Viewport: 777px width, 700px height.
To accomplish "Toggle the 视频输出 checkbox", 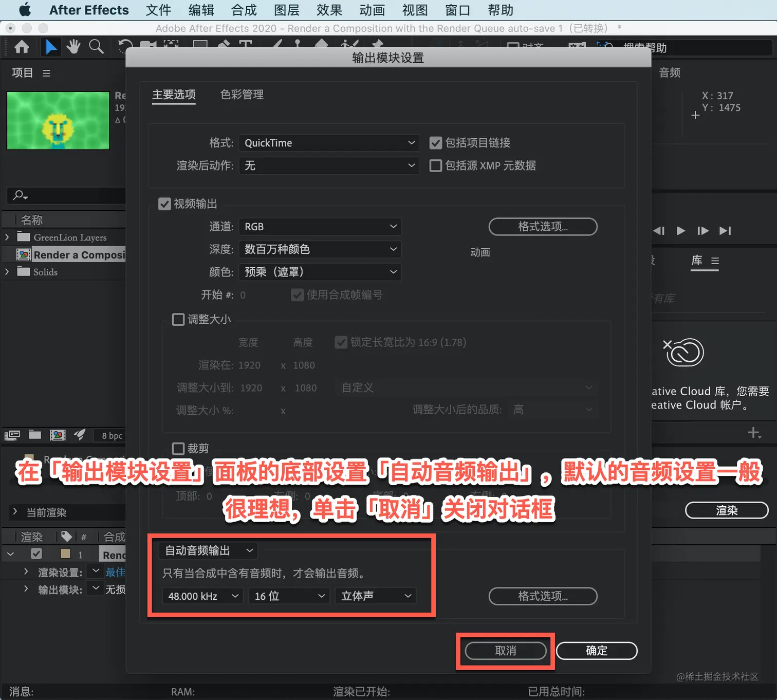I will pos(164,204).
